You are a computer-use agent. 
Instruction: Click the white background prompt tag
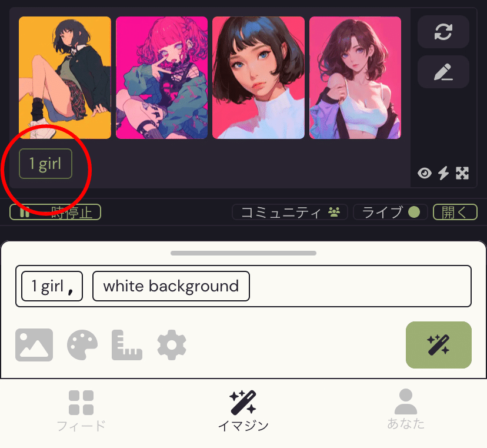[171, 286]
